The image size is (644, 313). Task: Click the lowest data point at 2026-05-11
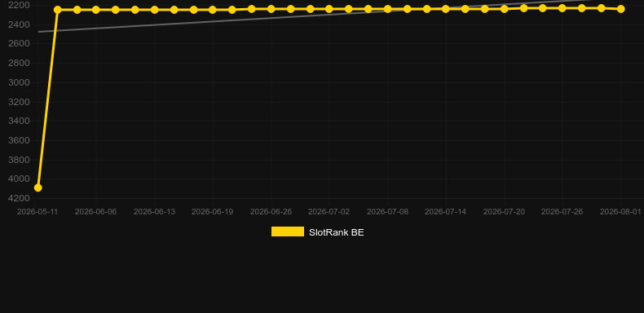click(37, 187)
